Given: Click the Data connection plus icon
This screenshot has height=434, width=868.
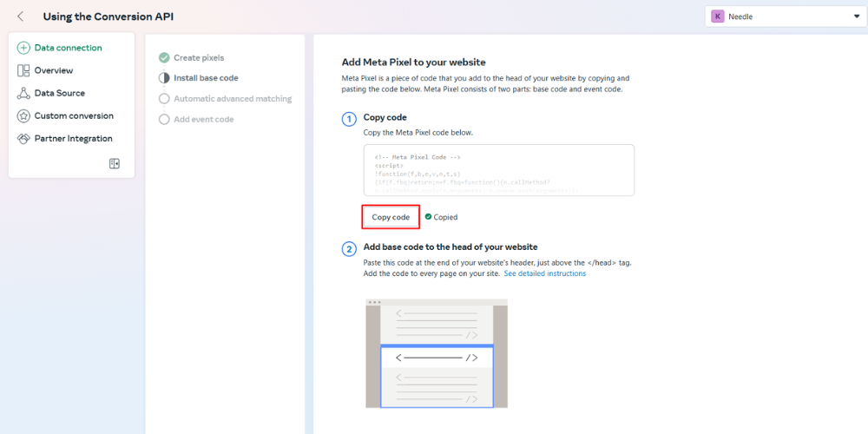Looking at the screenshot, I should pos(23,48).
